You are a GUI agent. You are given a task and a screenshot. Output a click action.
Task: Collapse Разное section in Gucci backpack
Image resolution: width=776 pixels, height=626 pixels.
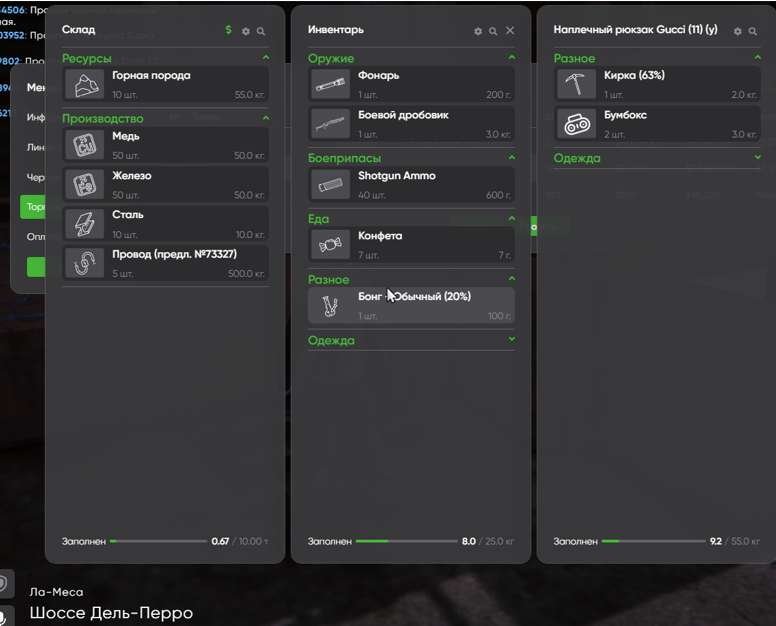pos(758,57)
